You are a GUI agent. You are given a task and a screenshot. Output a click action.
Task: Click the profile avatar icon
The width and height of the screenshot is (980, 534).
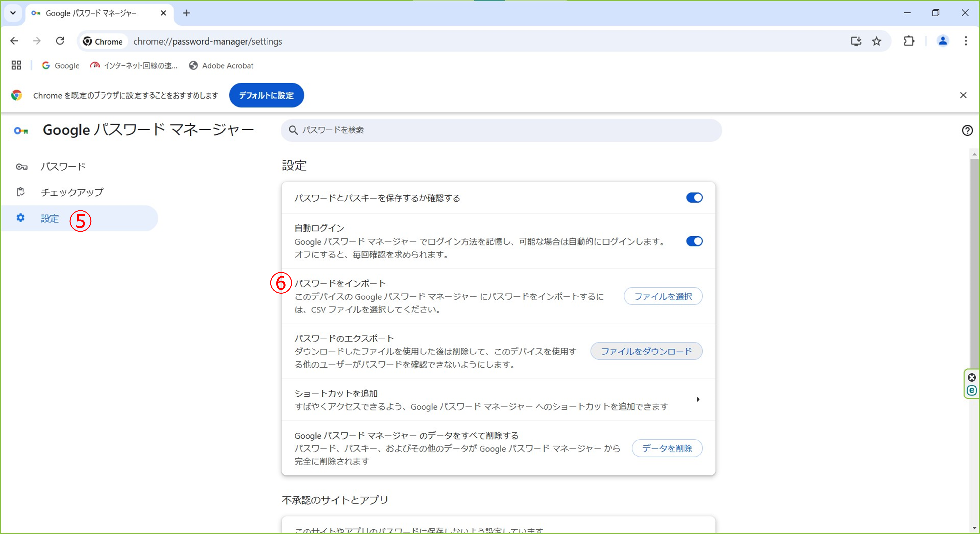tap(942, 41)
